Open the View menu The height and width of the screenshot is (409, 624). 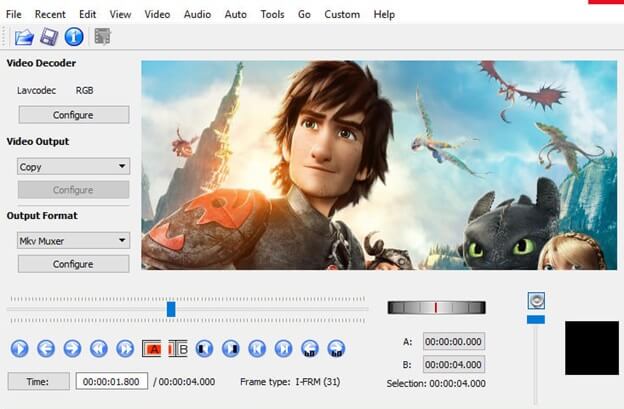pos(121,14)
